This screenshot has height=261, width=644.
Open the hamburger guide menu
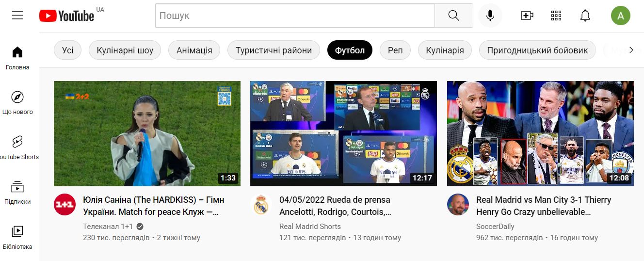point(17,16)
